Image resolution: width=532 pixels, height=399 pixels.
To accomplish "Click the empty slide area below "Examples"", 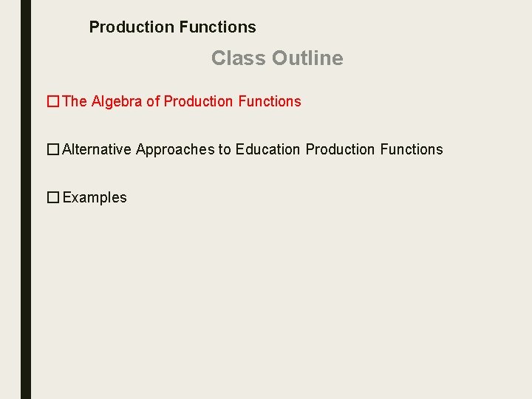I will click(273, 296).
